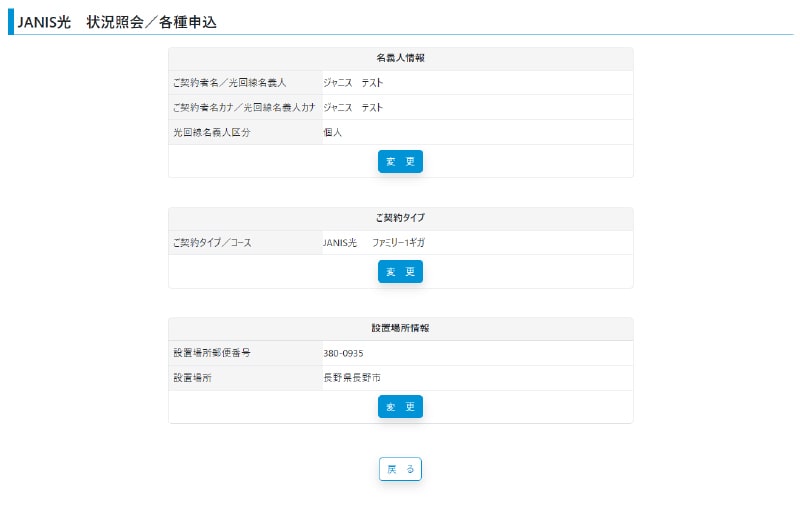
Task: Select the 長野県長野市 address value
Action: pos(351,378)
